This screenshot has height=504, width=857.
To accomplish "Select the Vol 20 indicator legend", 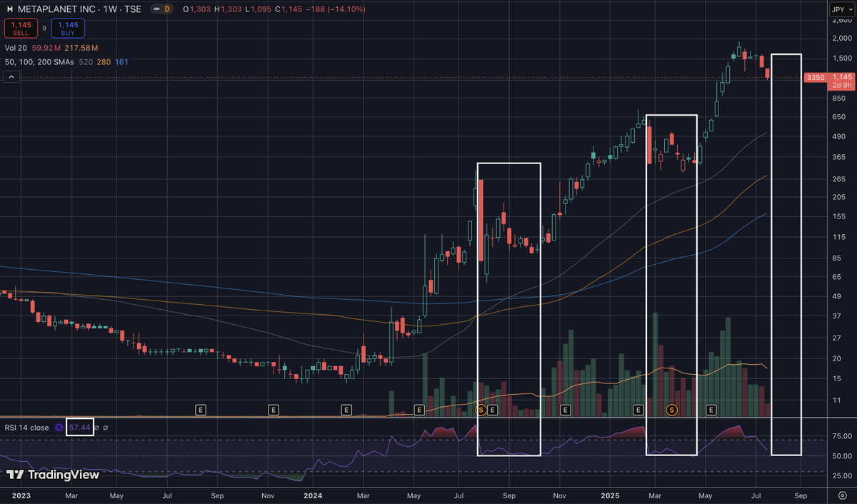I will [x=16, y=49].
